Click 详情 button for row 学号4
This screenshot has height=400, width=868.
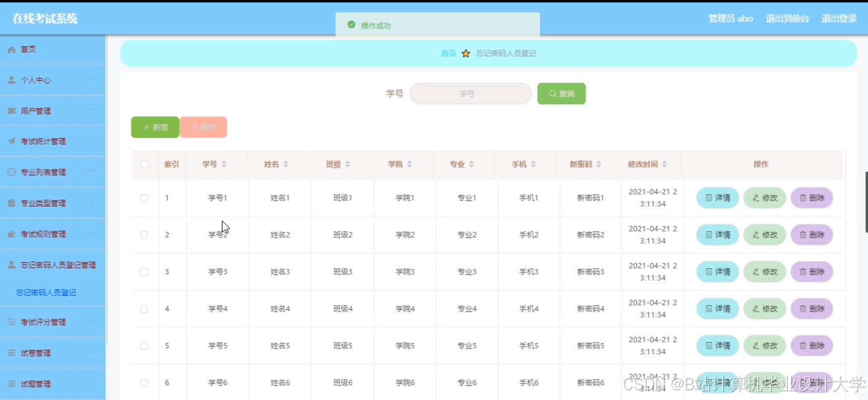[x=718, y=309]
